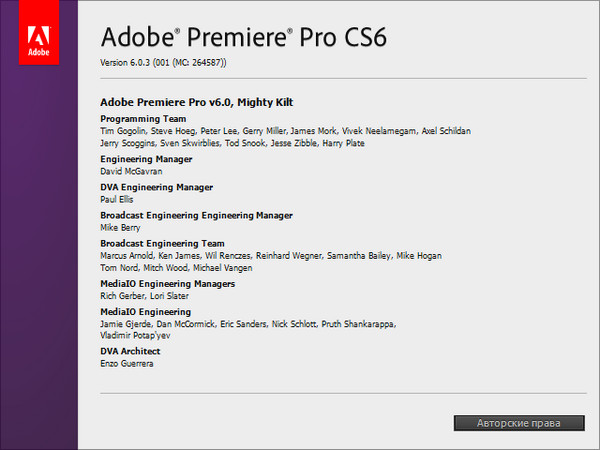Image resolution: width=600 pixels, height=450 pixels.
Task: Select the Broadcast Engineering Team heading
Action: click(162, 243)
